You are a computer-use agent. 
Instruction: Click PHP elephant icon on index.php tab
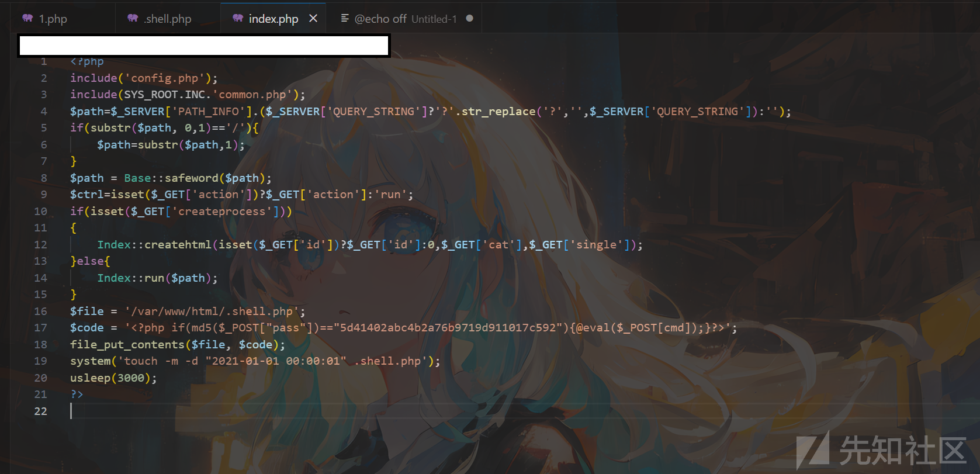[238, 19]
